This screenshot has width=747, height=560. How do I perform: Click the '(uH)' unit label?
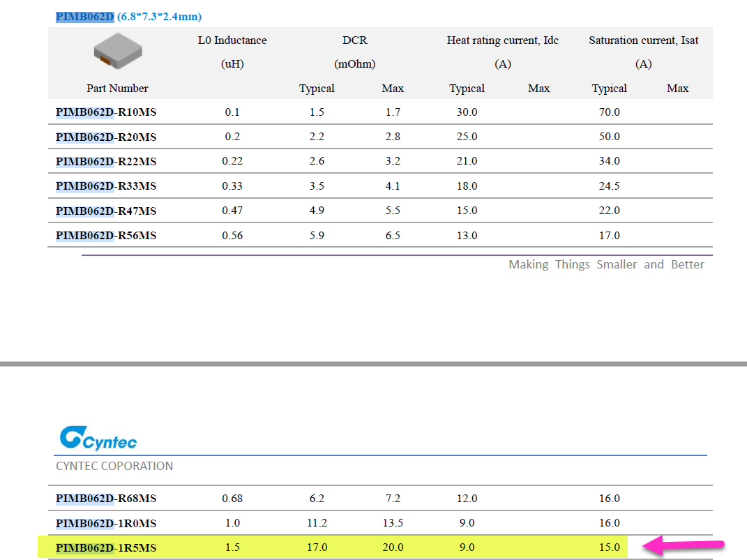click(232, 64)
